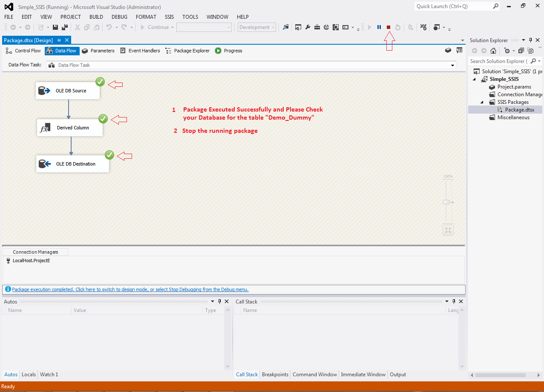Screen dimensions: 544x392
Task: Open the Data Flow Task dropdown
Action: tap(452, 65)
